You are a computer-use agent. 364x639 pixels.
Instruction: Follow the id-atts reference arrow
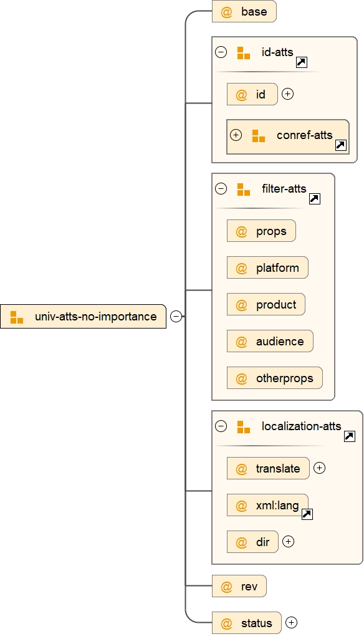[x=302, y=62]
